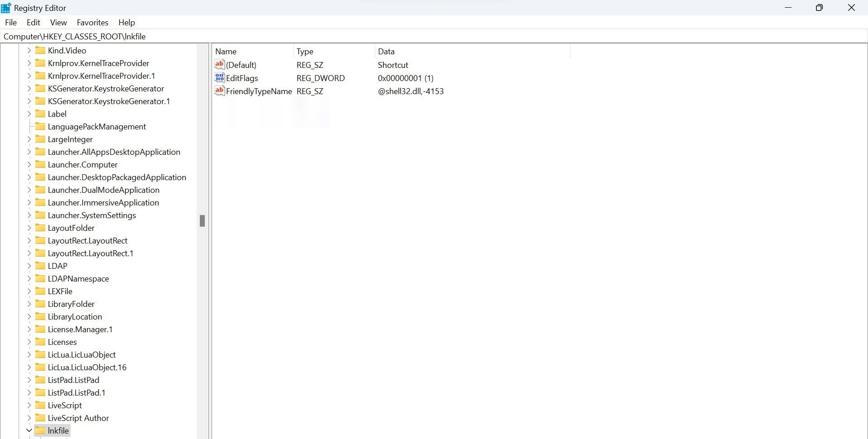Screen dimensions: 868x439
Task: Click the tree pane vertical scrollbar thumb
Action: (x=202, y=221)
